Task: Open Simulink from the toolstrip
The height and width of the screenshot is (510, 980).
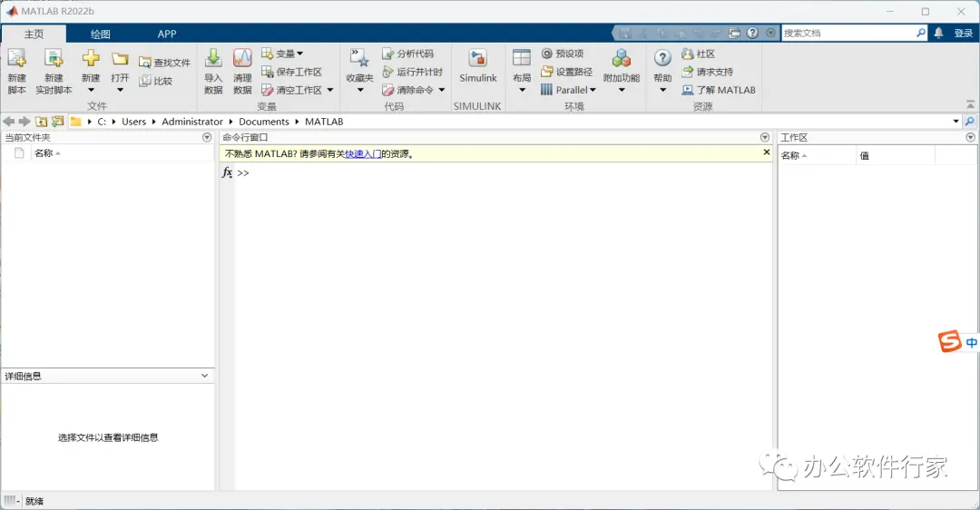Action: tap(477, 60)
